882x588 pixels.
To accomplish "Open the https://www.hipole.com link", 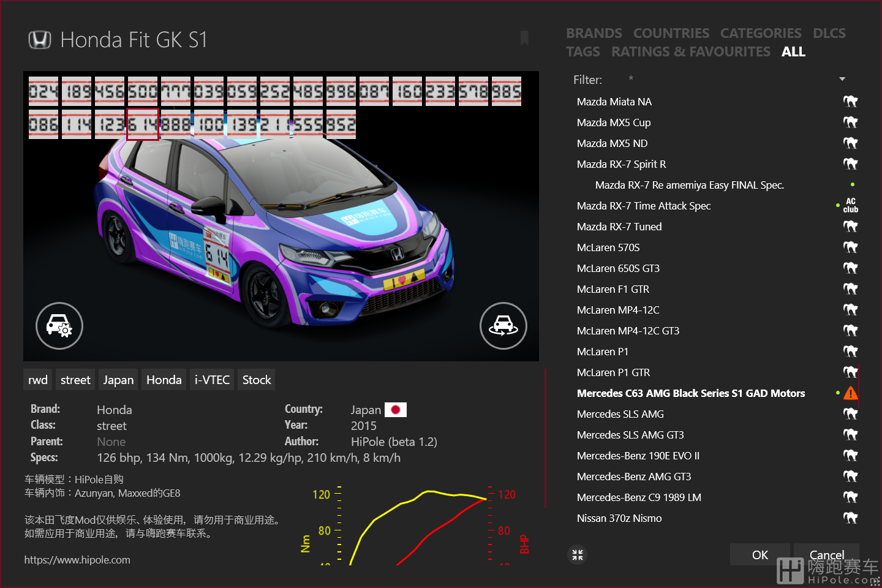I will 77,560.
